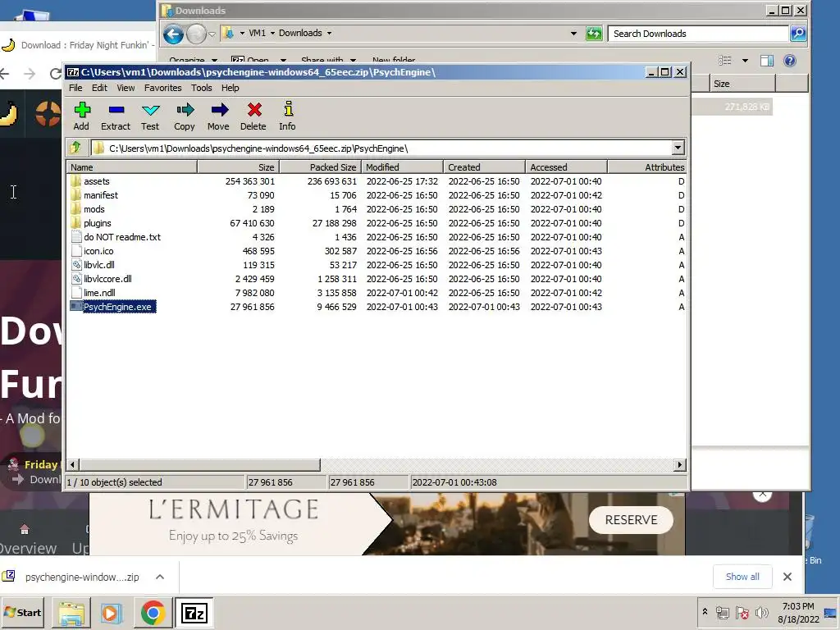Click Show all downloads button
Viewport: 840px width, 630px height.
pyautogui.click(x=742, y=577)
